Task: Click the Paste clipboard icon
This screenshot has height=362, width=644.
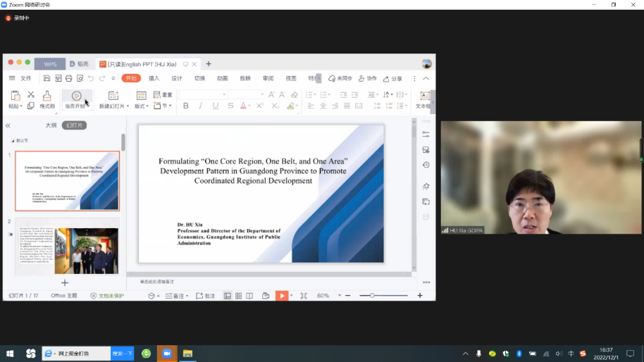Action: (16, 96)
